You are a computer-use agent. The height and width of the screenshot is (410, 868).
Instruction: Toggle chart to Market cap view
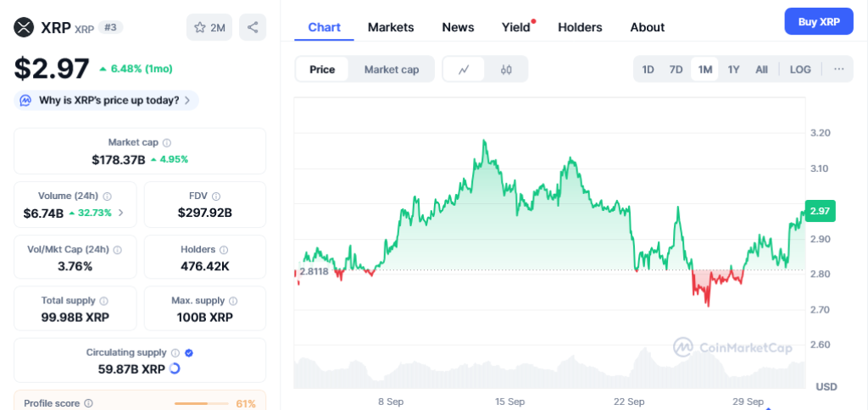(392, 69)
